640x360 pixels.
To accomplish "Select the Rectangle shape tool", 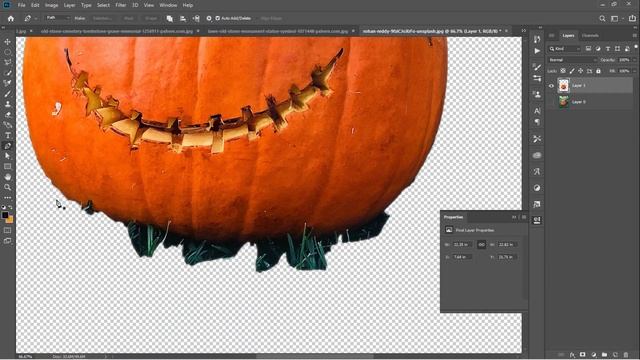I will coord(7,167).
